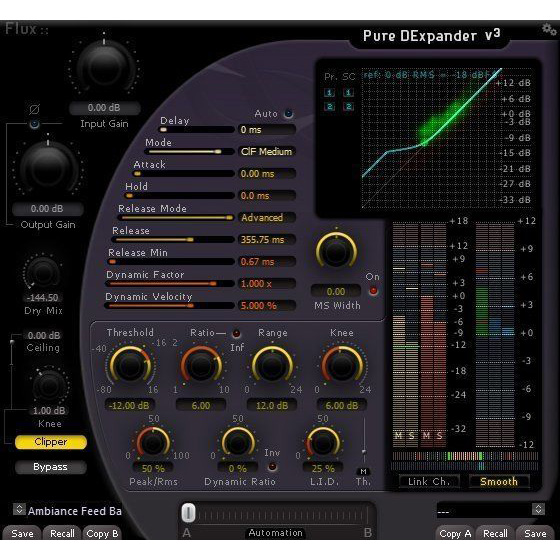Click the MS Width knob

coord(336,251)
